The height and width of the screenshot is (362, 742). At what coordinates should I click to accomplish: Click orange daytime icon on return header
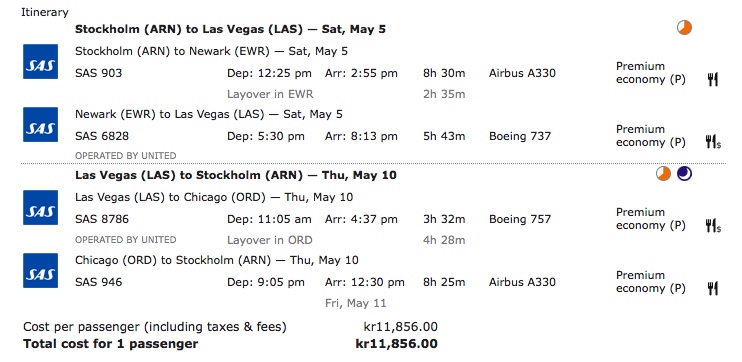[x=663, y=174]
